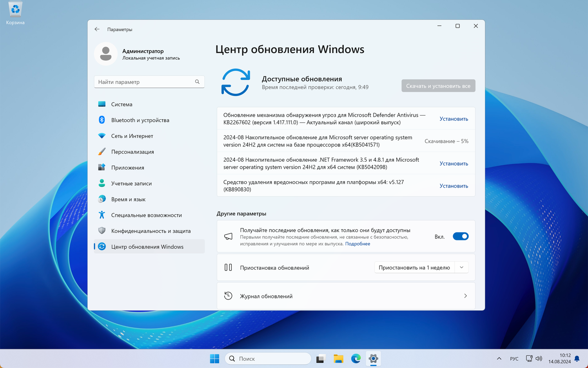Expand the Приостановить на 1 неделю dropdown arrow
The width and height of the screenshot is (588, 368).
462,267
